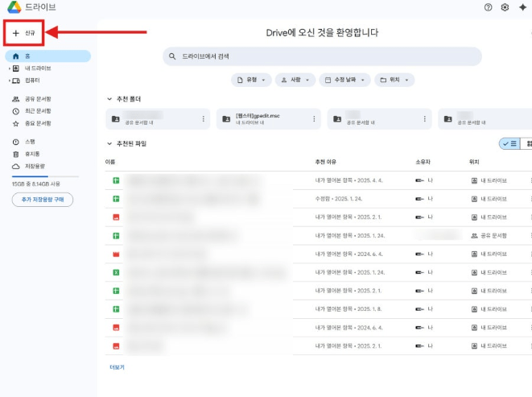Image resolution: width=532 pixels, height=397 pixels.
Task: Open more options on third suggested folder
Action: coord(424,119)
